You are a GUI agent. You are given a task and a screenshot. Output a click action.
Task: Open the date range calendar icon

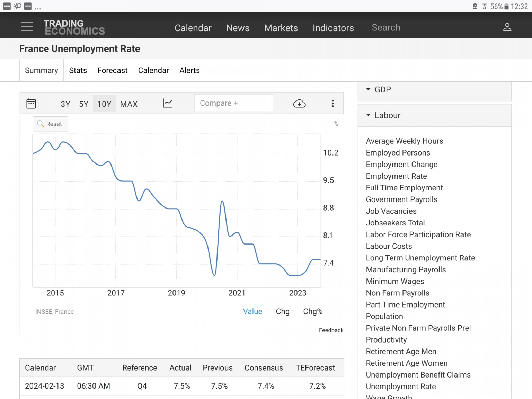tap(31, 103)
